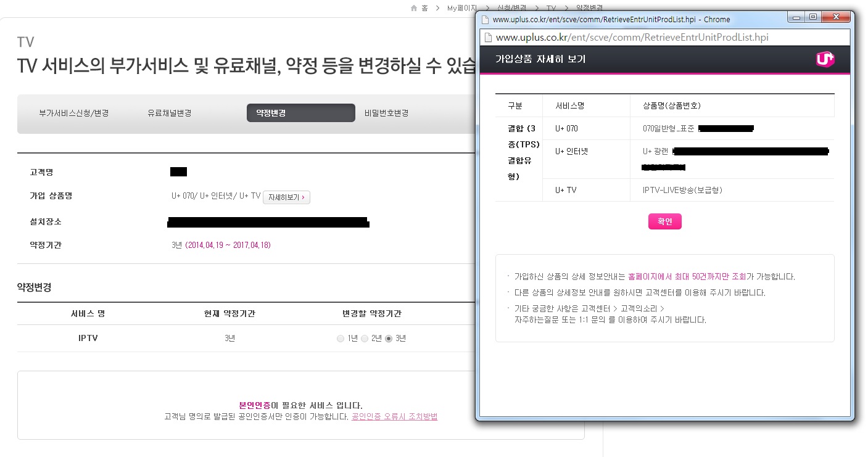The width and height of the screenshot is (868, 457).
Task: Open My페이지 in the breadcrumb
Action: pos(462,8)
